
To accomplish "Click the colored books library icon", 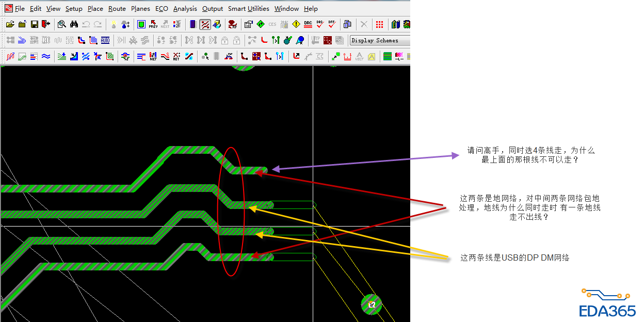I will point(395,24).
